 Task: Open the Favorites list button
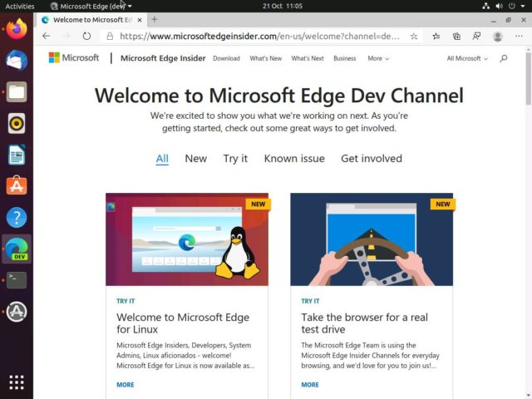(436, 37)
